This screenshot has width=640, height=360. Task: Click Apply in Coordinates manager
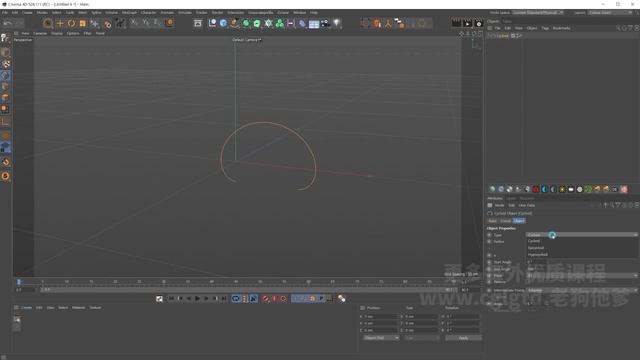click(x=463, y=338)
